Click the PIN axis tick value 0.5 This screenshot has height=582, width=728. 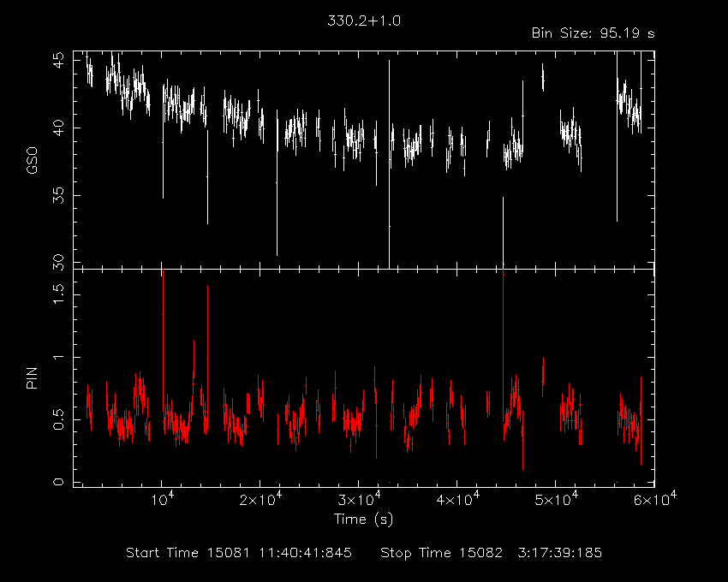coord(58,420)
